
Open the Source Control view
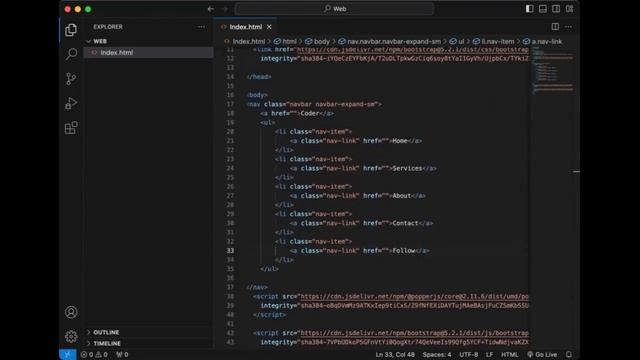[x=71, y=79]
